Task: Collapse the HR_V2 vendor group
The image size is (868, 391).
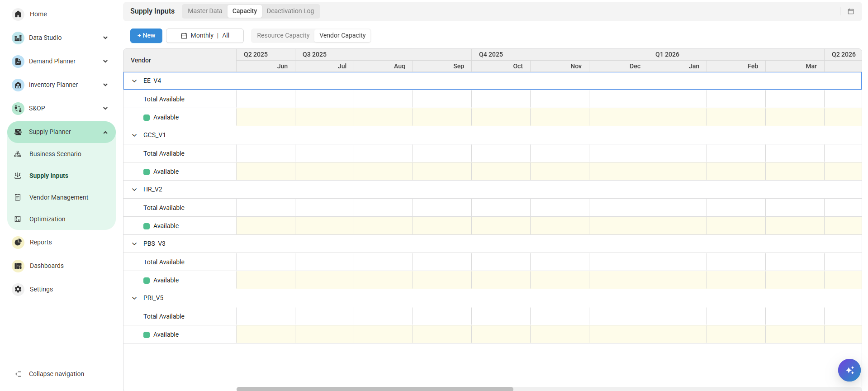Action: (x=134, y=190)
